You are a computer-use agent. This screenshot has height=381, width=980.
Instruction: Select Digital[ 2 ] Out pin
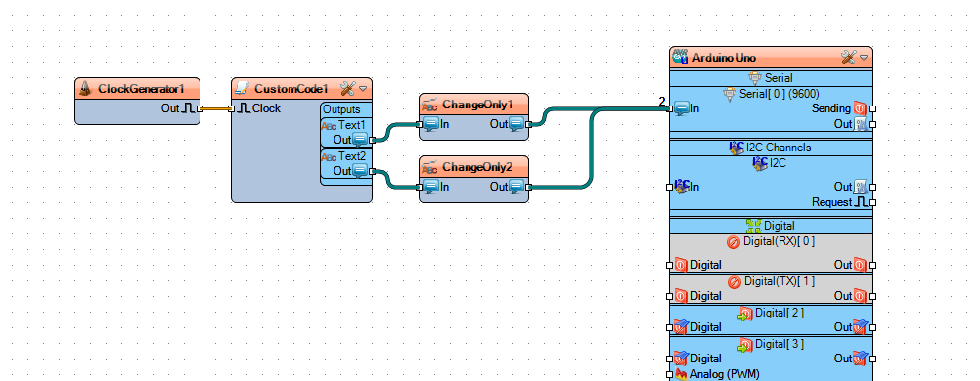click(x=860, y=326)
